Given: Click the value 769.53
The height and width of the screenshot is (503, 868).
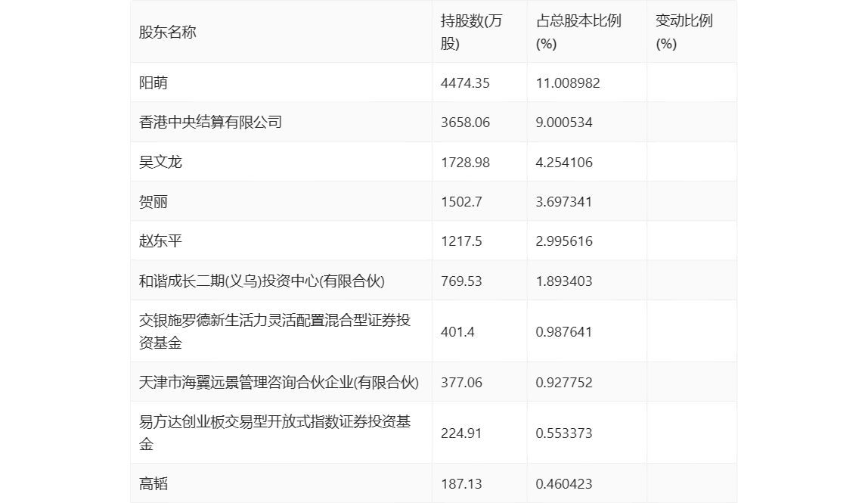Looking at the screenshot, I should pos(461,281).
